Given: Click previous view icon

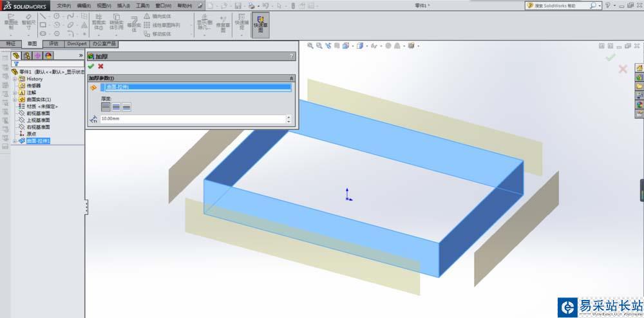Looking at the screenshot, I should coord(328,46).
